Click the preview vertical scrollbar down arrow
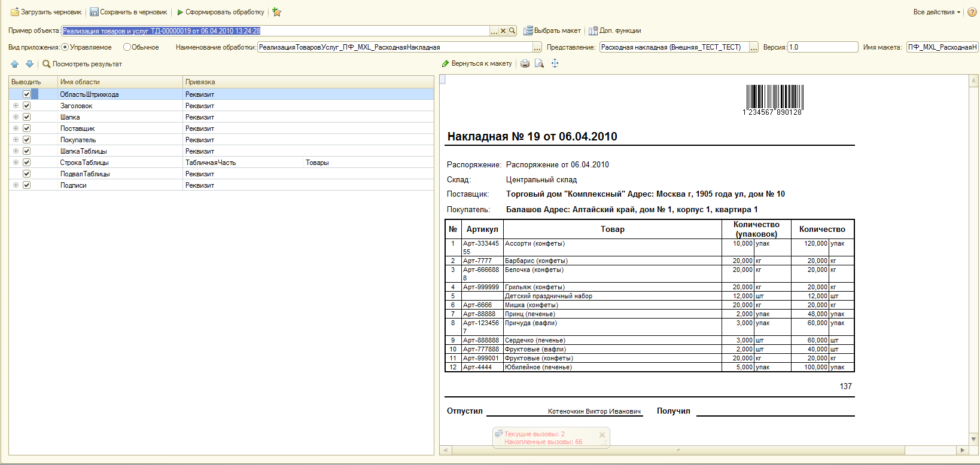 click(973, 439)
